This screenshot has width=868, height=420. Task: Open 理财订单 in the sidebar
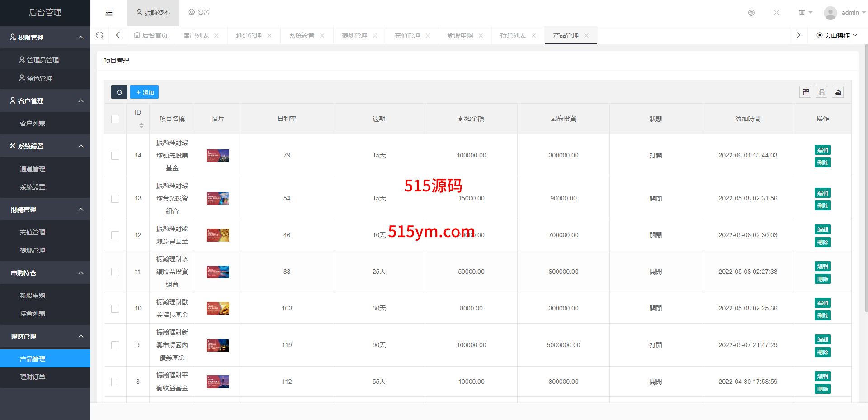coord(33,377)
